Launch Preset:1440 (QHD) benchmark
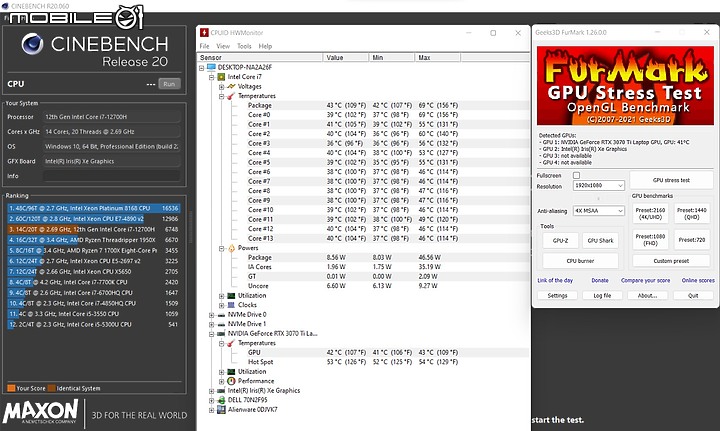The width and height of the screenshot is (720, 431). tap(692, 213)
